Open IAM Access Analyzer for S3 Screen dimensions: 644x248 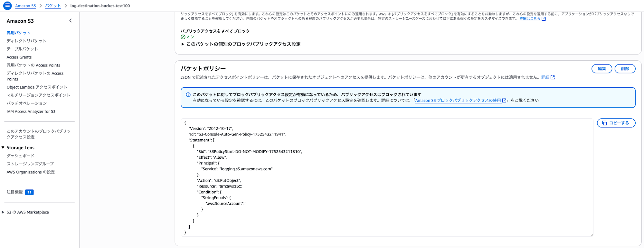pyautogui.click(x=31, y=112)
